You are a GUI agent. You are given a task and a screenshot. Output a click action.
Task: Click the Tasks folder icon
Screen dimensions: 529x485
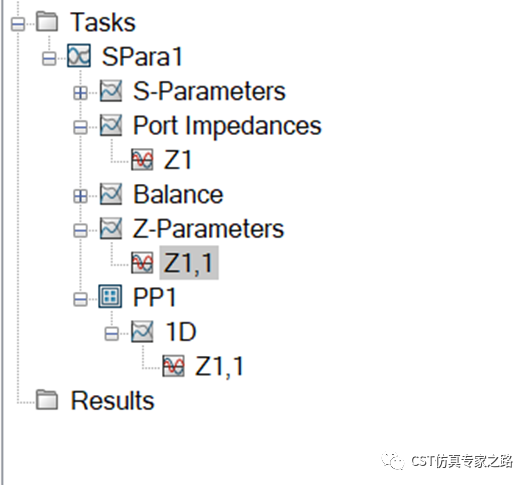(x=47, y=22)
